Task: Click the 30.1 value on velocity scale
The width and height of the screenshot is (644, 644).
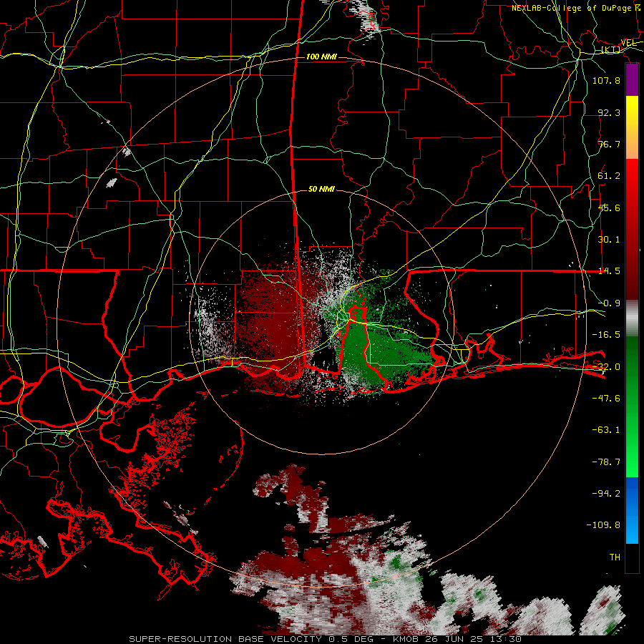Action: coord(609,240)
